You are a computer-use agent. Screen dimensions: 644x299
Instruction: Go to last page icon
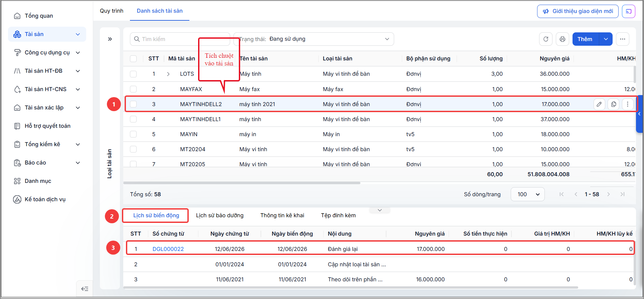(x=623, y=194)
